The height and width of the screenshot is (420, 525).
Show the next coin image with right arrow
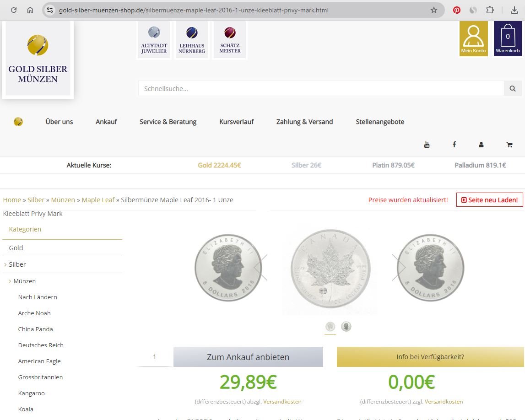coord(399,267)
